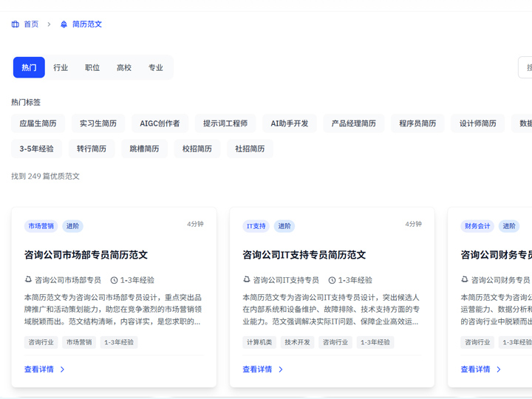Viewport: 532px width, 399px height.
Task: Click 市场营销 gray tag on first card
Action: tap(79, 342)
